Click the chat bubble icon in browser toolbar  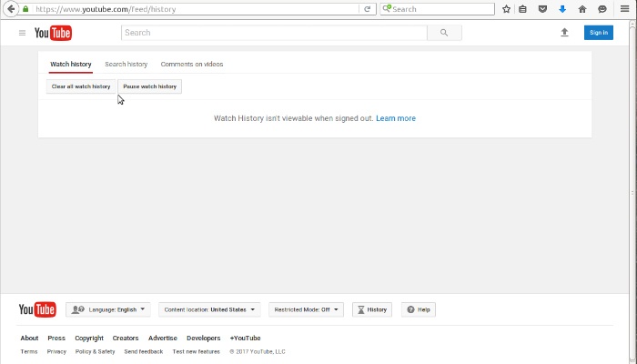point(602,9)
